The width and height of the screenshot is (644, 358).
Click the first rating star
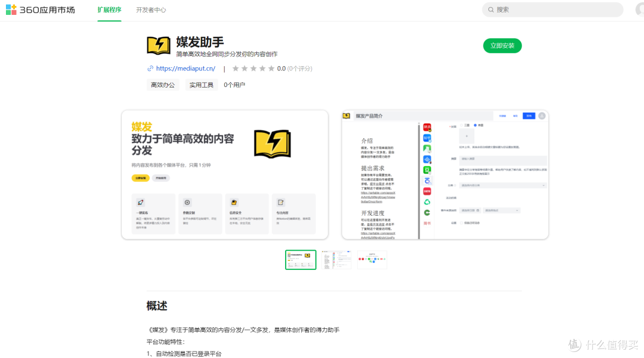[236, 69]
